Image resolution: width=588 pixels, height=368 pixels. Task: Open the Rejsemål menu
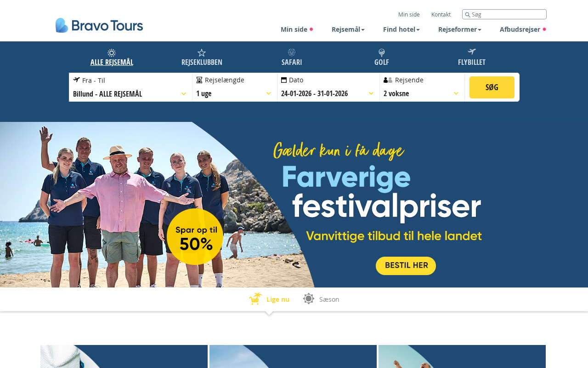click(x=348, y=29)
